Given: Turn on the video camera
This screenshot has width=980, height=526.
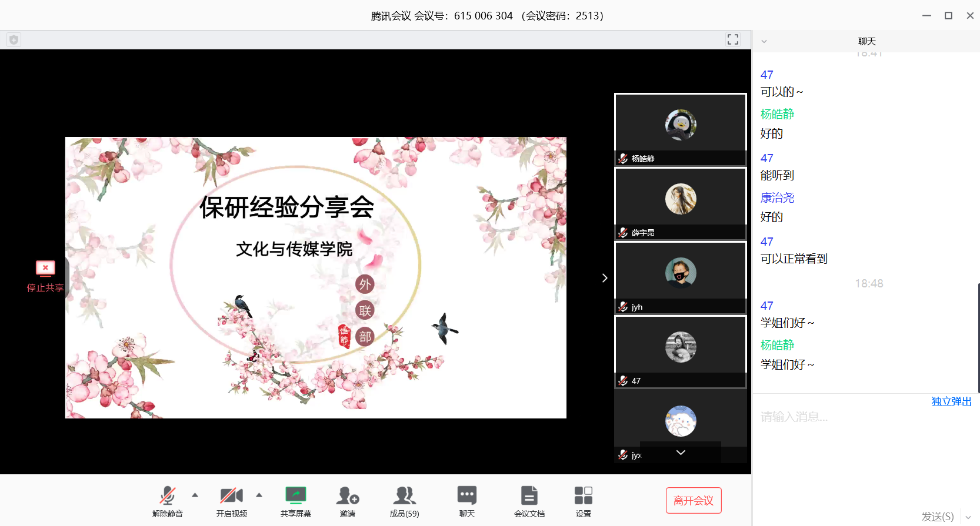Looking at the screenshot, I should tap(231, 496).
